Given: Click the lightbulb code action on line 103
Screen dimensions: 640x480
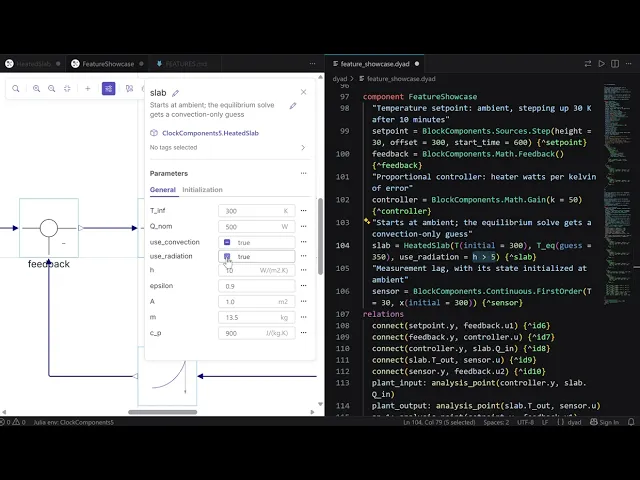Looking at the screenshot, I should click(367, 221).
